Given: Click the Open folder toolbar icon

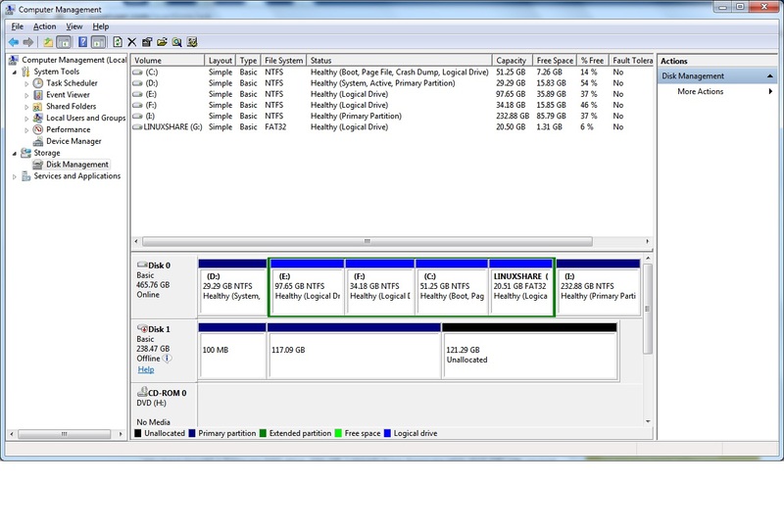Looking at the screenshot, I should click(x=162, y=42).
